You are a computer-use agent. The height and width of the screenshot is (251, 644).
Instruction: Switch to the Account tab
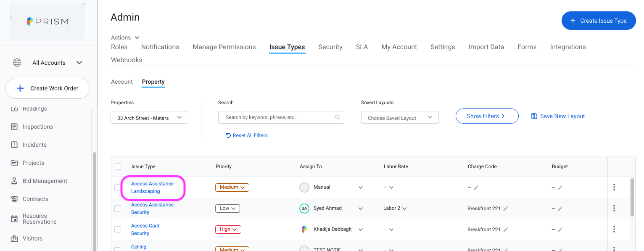(121, 82)
